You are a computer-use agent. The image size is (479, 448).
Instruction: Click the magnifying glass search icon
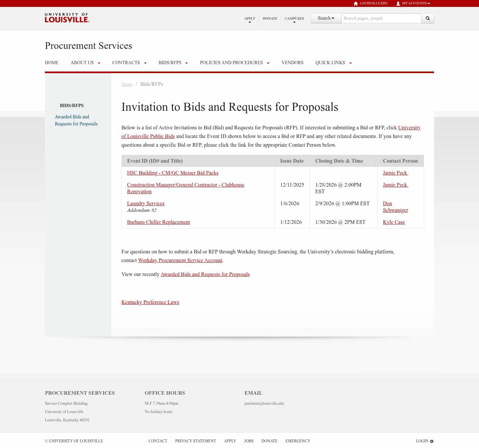428,18
